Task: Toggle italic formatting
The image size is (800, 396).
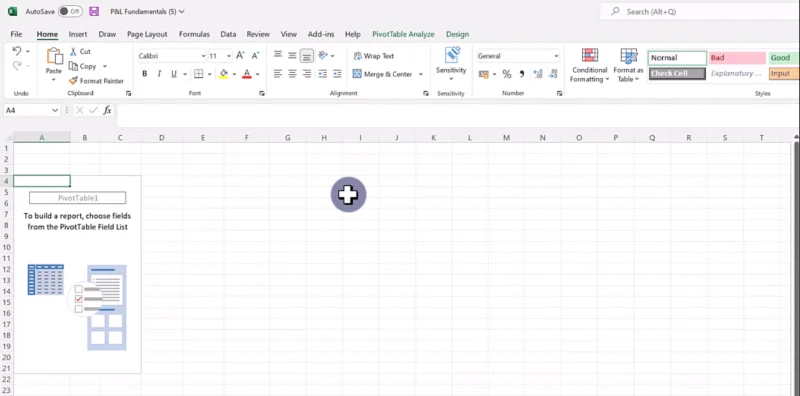Action: (x=159, y=74)
